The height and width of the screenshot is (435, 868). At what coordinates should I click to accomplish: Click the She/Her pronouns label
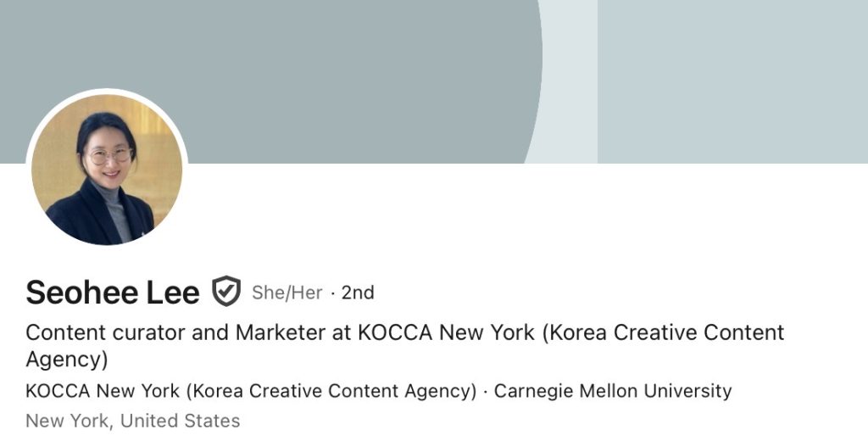tap(287, 293)
